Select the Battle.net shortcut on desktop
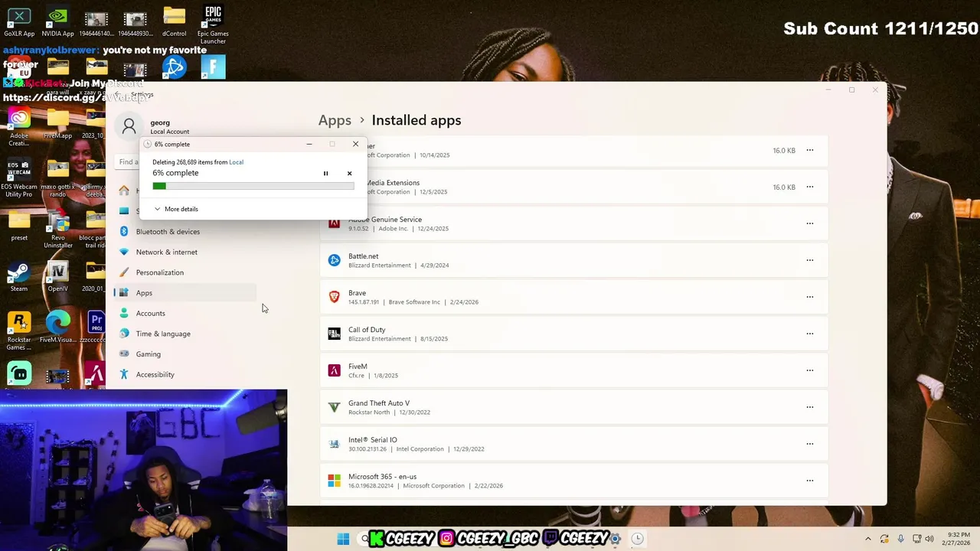 [174, 67]
